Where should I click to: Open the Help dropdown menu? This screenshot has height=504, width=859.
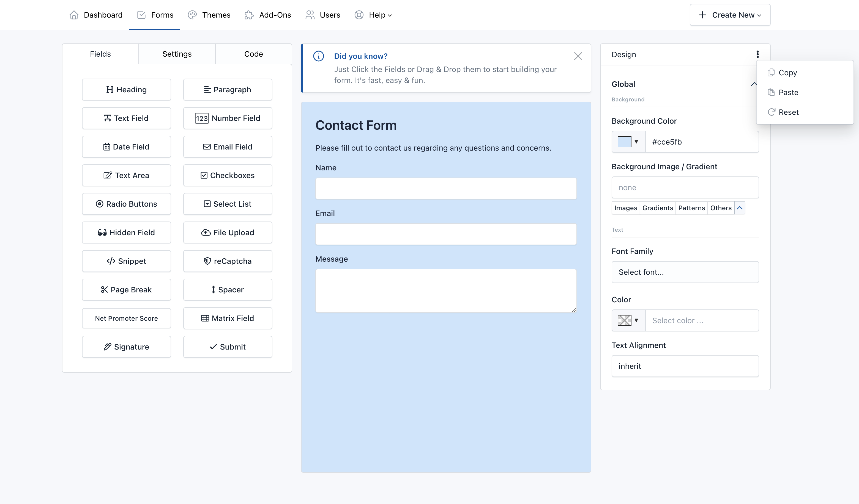coord(373,15)
